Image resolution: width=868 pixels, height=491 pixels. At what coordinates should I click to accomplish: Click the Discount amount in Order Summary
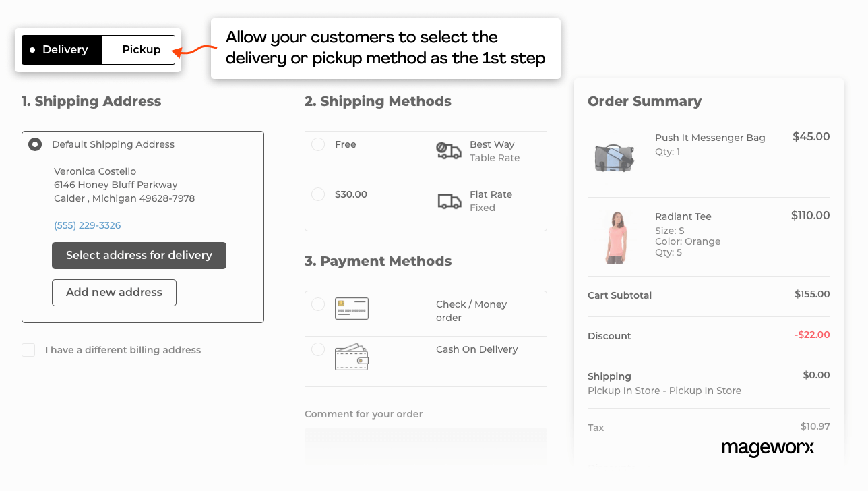pyautogui.click(x=812, y=334)
